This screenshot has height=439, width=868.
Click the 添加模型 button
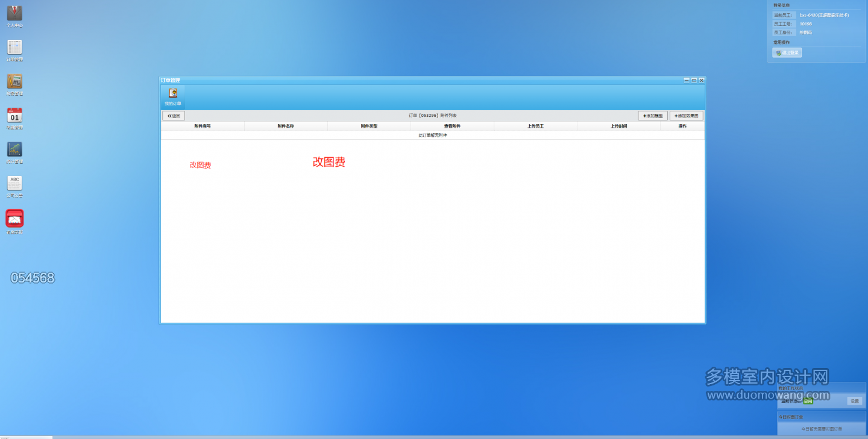point(653,116)
